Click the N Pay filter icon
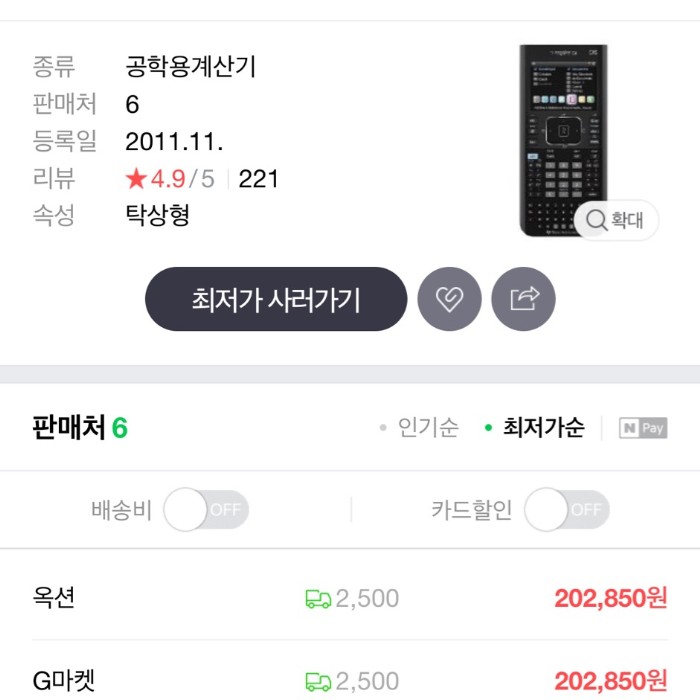 tap(643, 428)
